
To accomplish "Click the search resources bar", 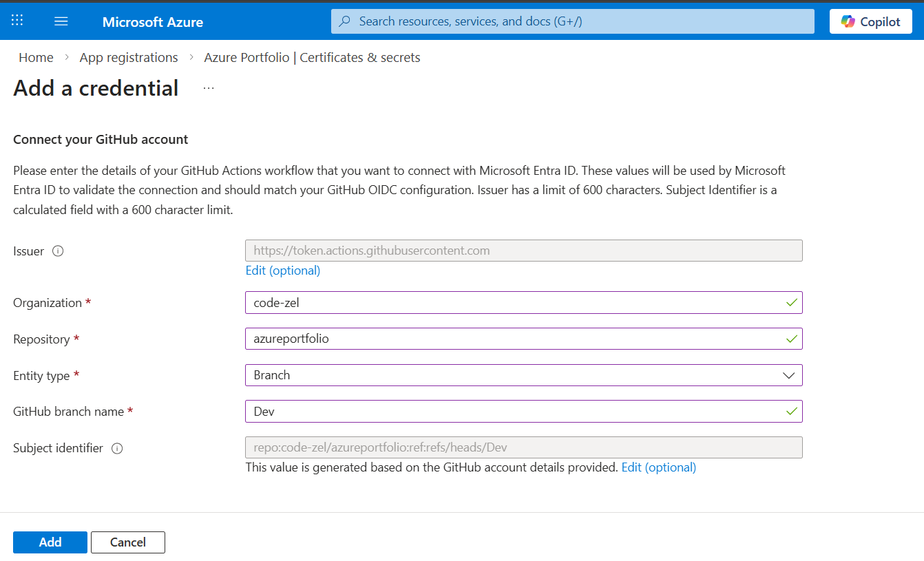I will [x=572, y=21].
